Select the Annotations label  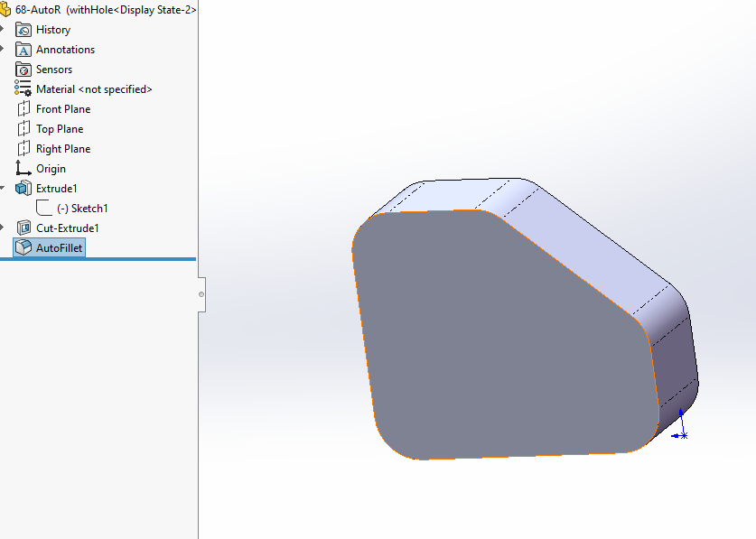pyautogui.click(x=66, y=50)
